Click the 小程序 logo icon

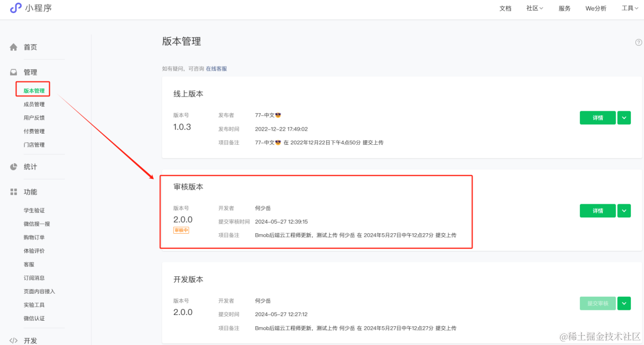[x=16, y=8]
